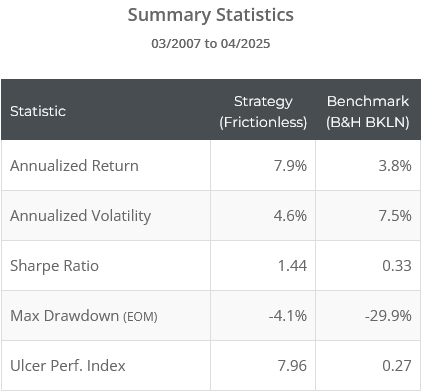421x391 pixels.
Task: Click the strategy max drawdown -4.1%
Action: 288,316
